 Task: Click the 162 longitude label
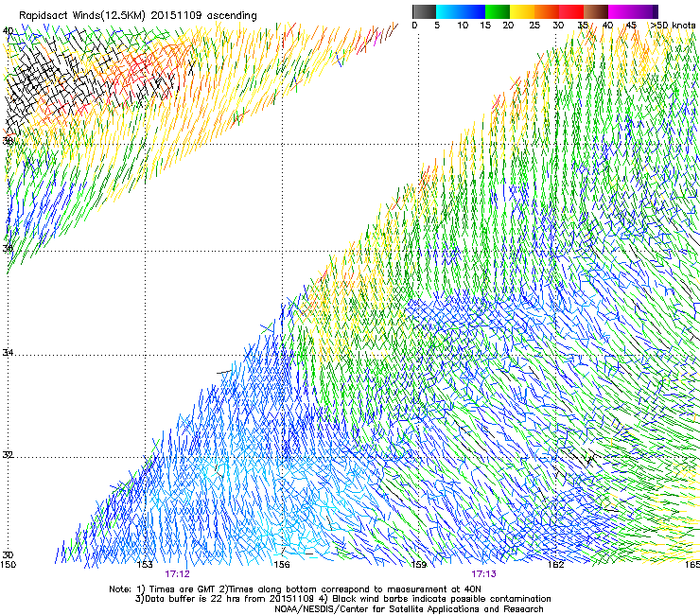click(556, 565)
